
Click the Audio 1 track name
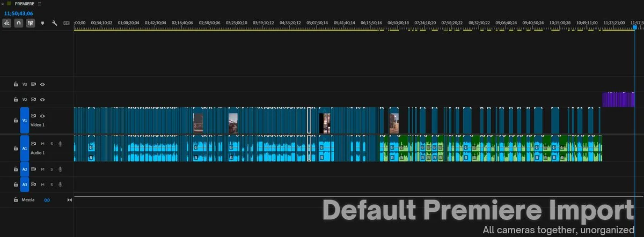click(x=38, y=153)
